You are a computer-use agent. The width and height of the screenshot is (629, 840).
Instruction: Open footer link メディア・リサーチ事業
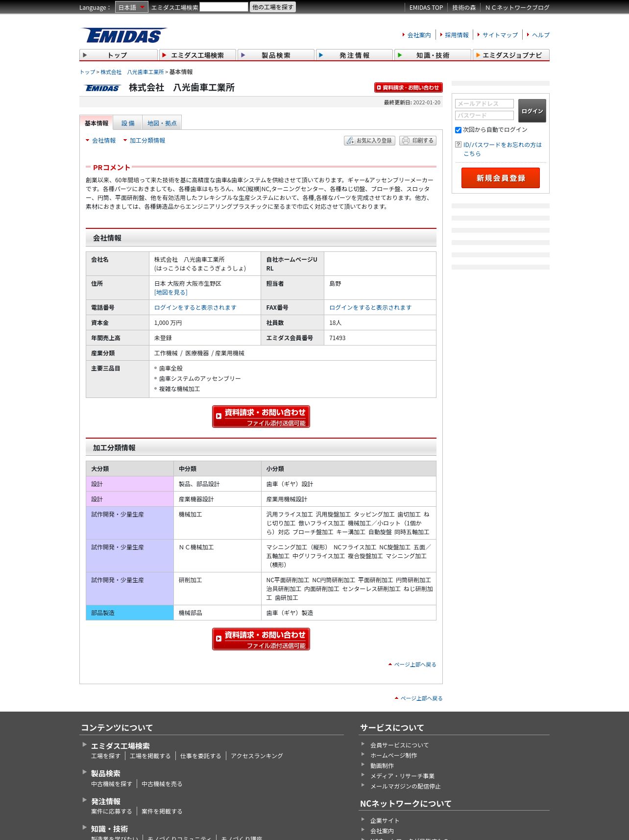pyautogui.click(x=403, y=776)
